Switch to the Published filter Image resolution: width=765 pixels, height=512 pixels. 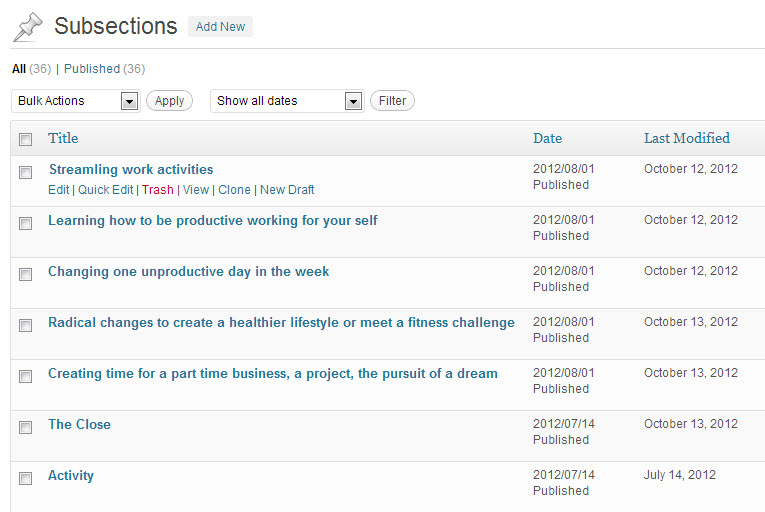(91, 69)
